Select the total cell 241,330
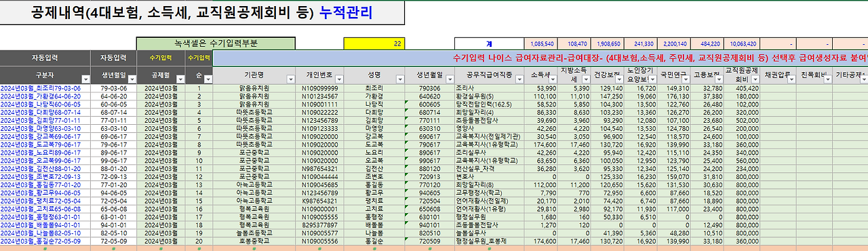 [x=640, y=43]
